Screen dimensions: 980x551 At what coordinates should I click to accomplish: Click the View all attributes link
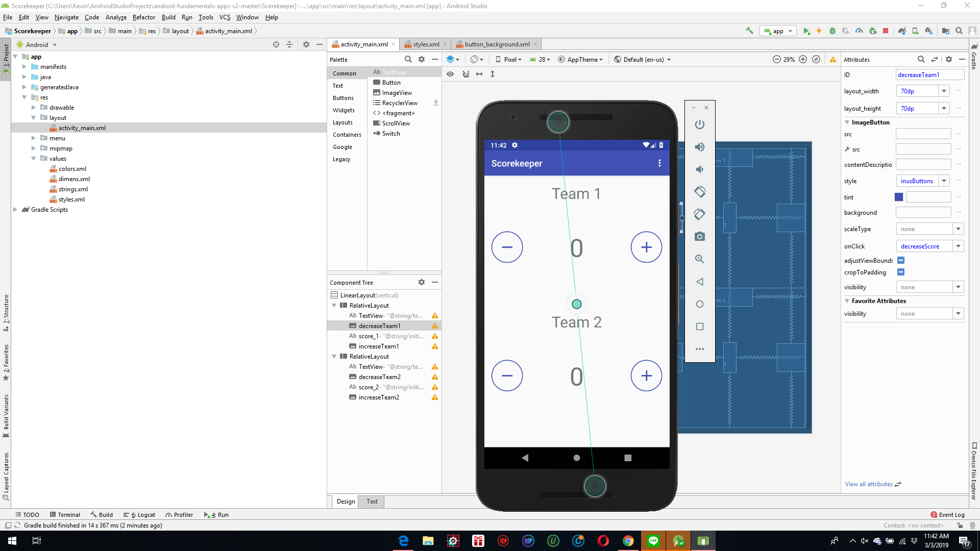pyautogui.click(x=869, y=484)
